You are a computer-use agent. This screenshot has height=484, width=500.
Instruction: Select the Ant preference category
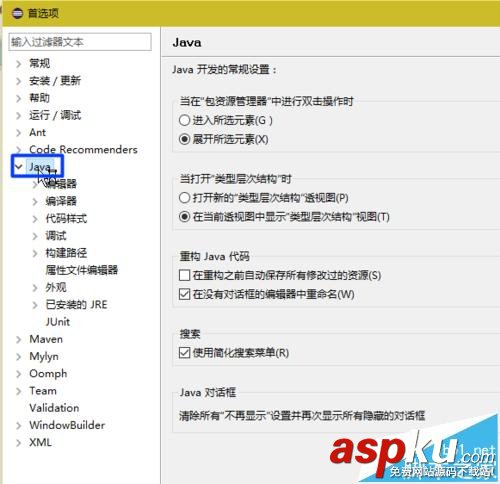37,133
